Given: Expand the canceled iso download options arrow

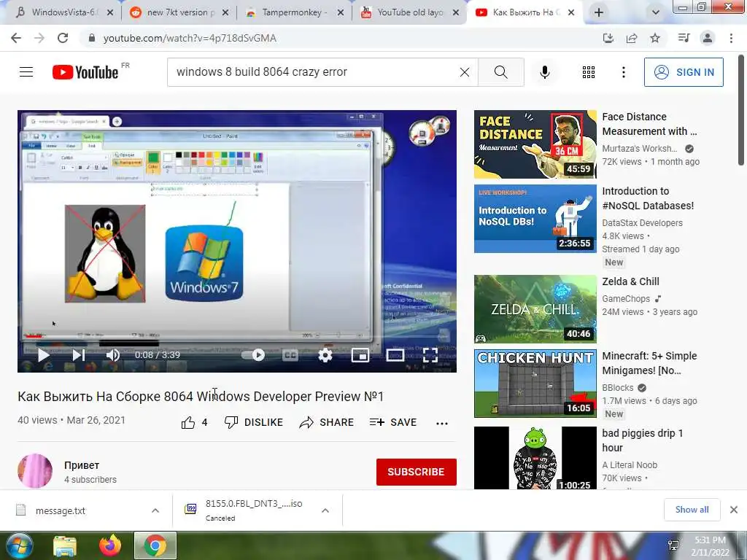Looking at the screenshot, I should tap(325, 510).
